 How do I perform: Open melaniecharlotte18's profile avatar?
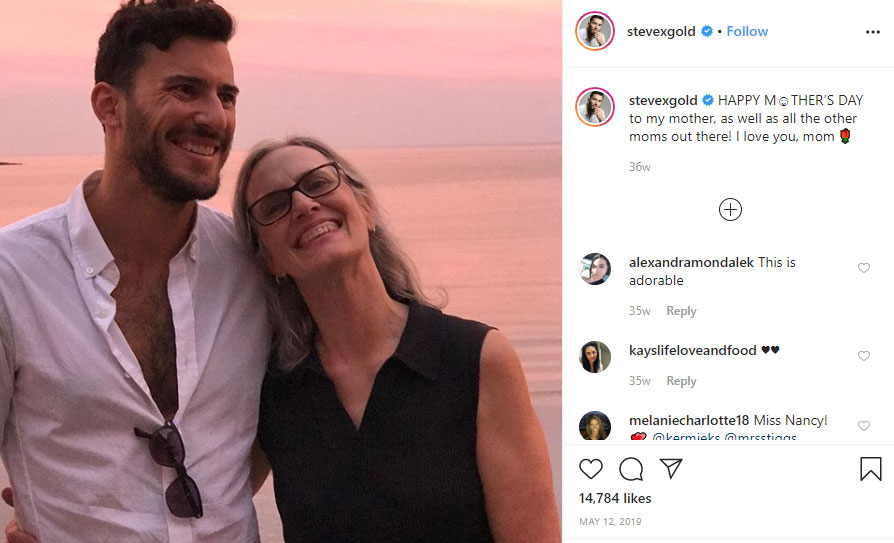click(x=595, y=426)
